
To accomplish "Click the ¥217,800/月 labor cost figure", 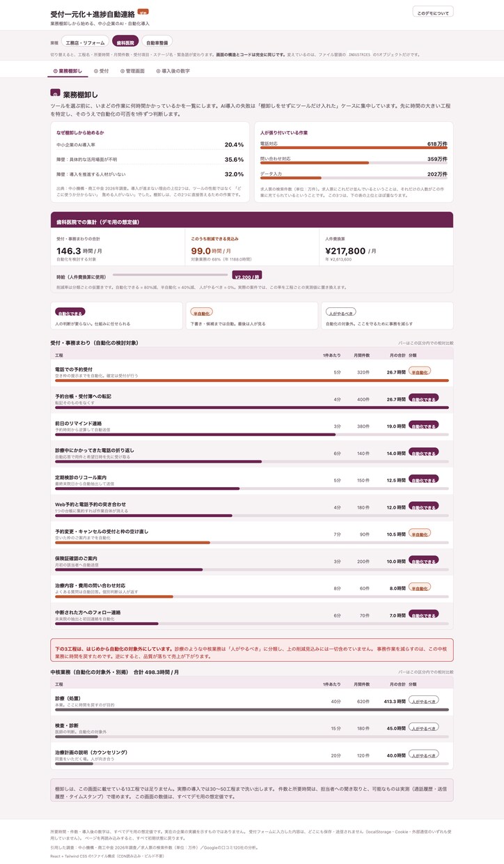I will (x=352, y=251).
